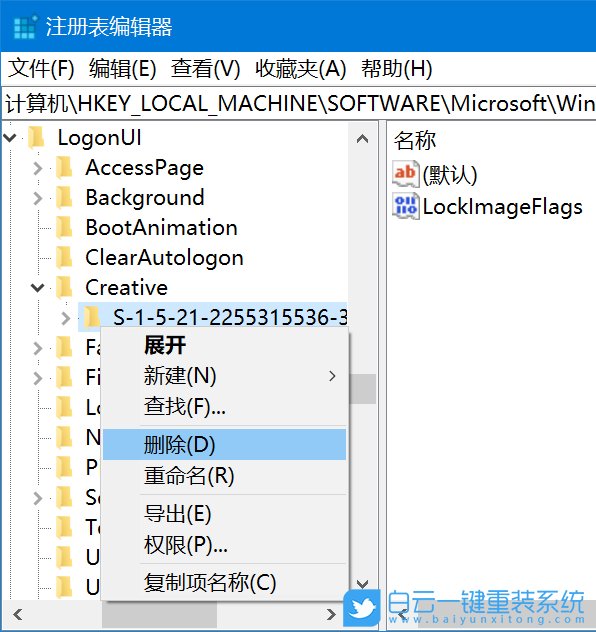Screen dimensions: 596x632
Task: Select the BootAnimation key
Action: tap(162, 228)
